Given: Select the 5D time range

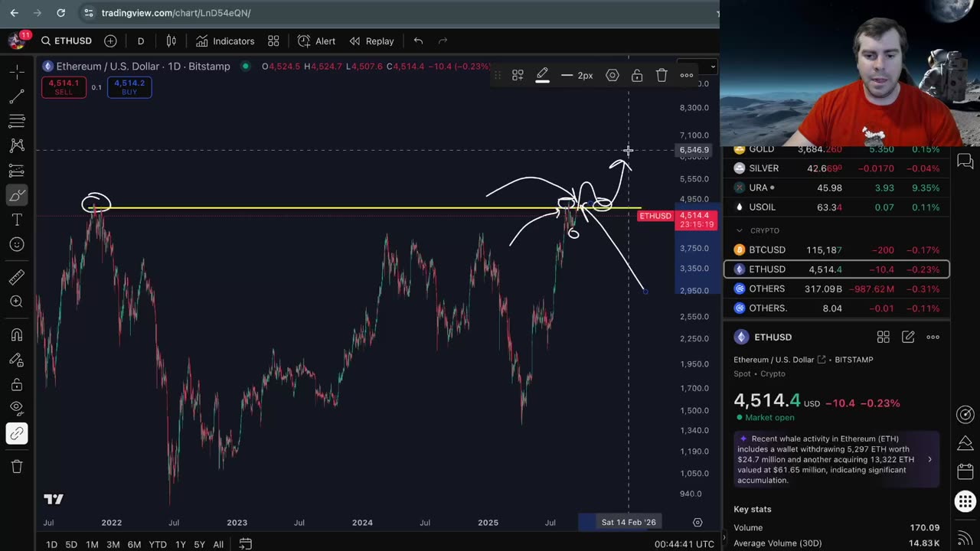Looking at the screenshot, I should pyautogui.click(x=71, y=544).
